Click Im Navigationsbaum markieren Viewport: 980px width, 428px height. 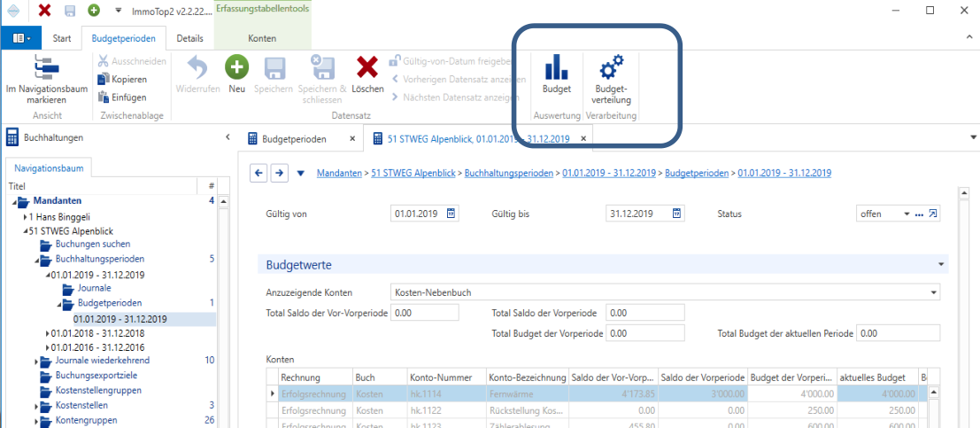(47, 78)
